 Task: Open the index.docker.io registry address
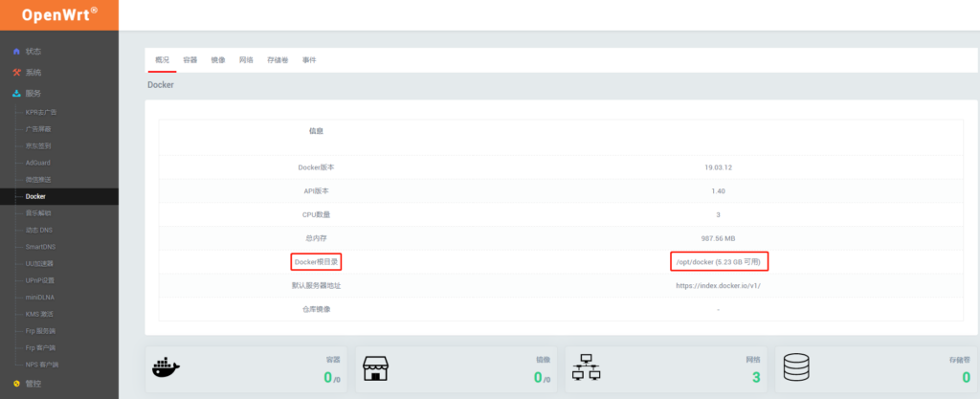[x=718, y=285]
